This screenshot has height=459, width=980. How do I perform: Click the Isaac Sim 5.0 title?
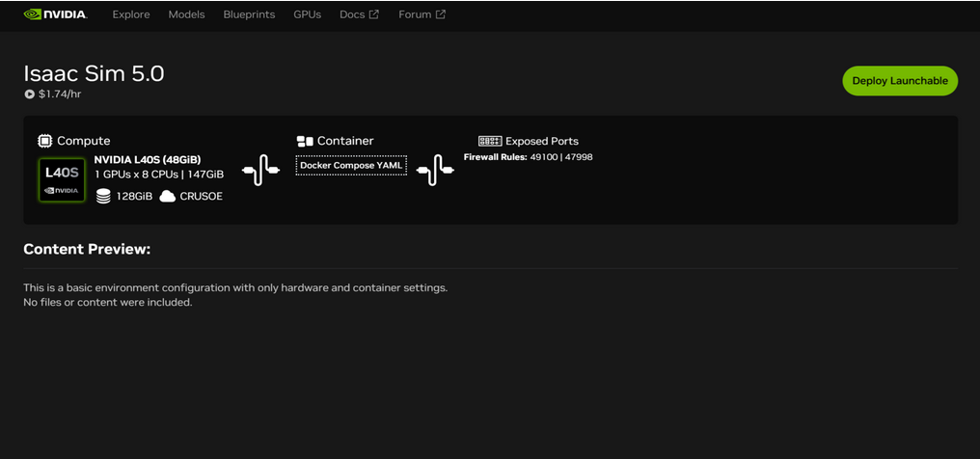coord(94,73)
